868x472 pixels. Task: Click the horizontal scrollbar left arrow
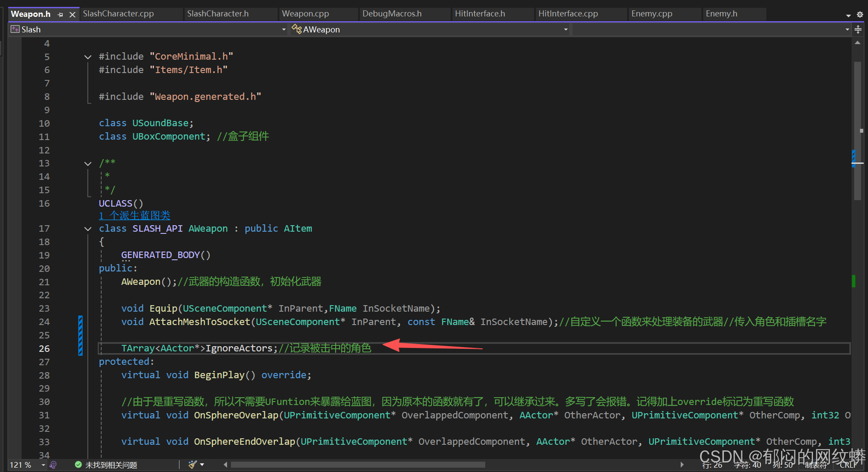pos(225,465)
